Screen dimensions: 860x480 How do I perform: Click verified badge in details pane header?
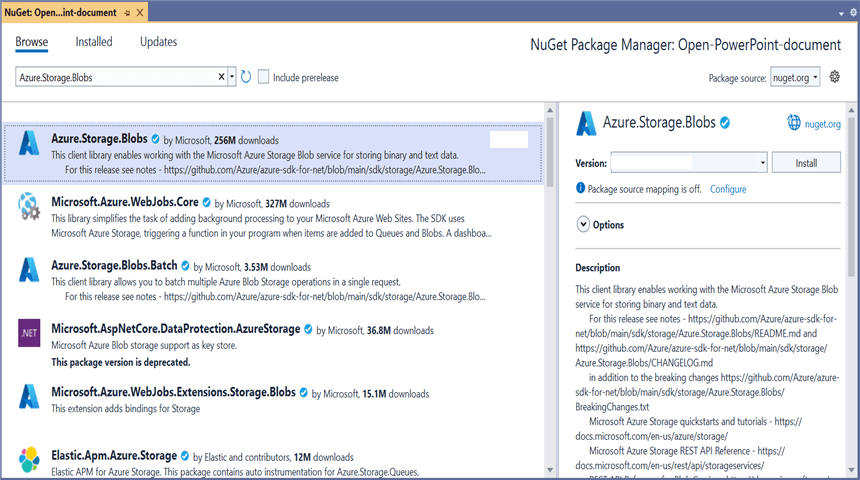[725, 123]
